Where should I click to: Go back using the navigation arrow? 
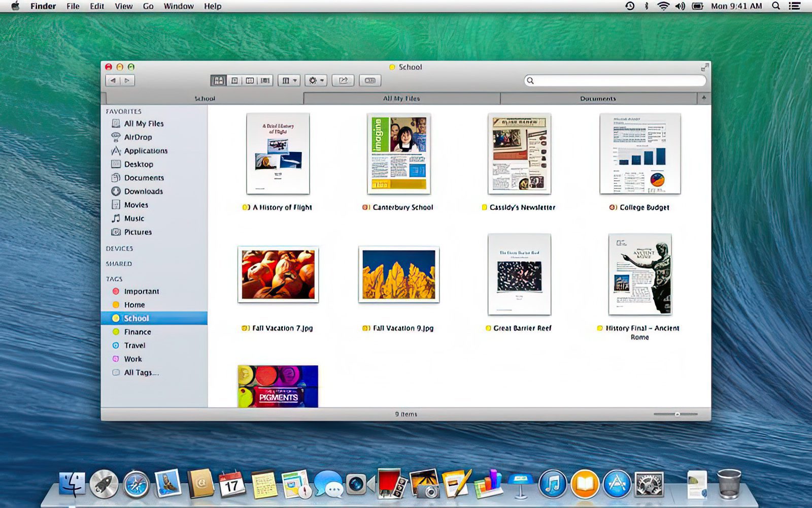[x=113, y=80]
